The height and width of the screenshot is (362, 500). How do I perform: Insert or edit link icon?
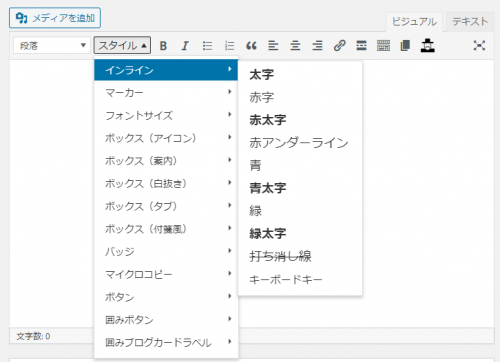tap(339, 45)
